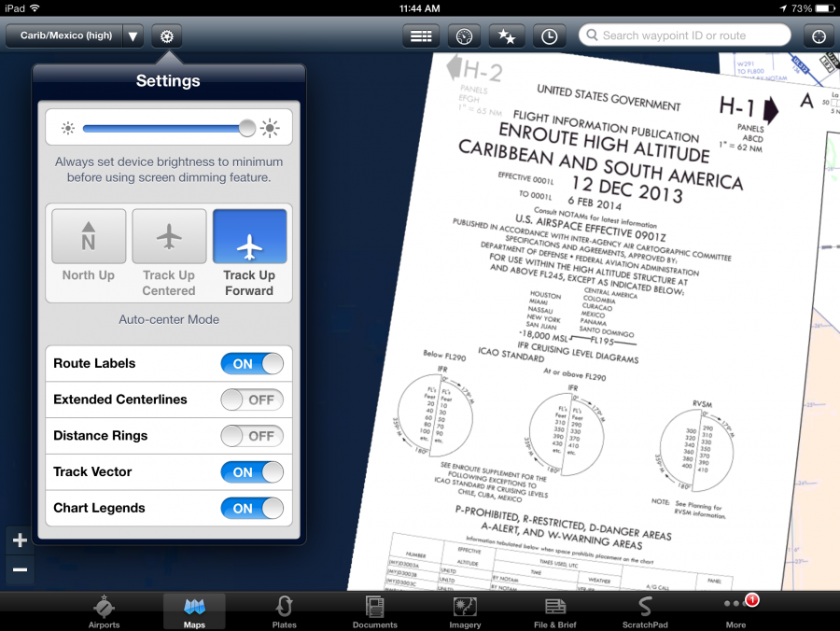Open the ScratchPad section

coord(644,611)
